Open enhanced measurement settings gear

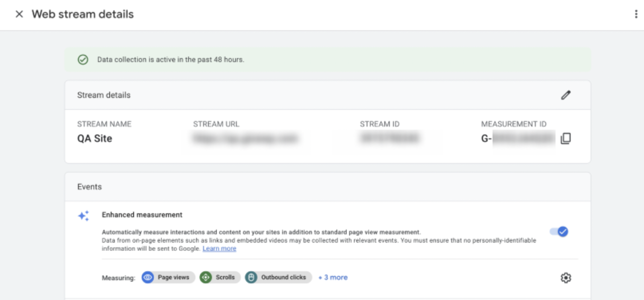565,278
